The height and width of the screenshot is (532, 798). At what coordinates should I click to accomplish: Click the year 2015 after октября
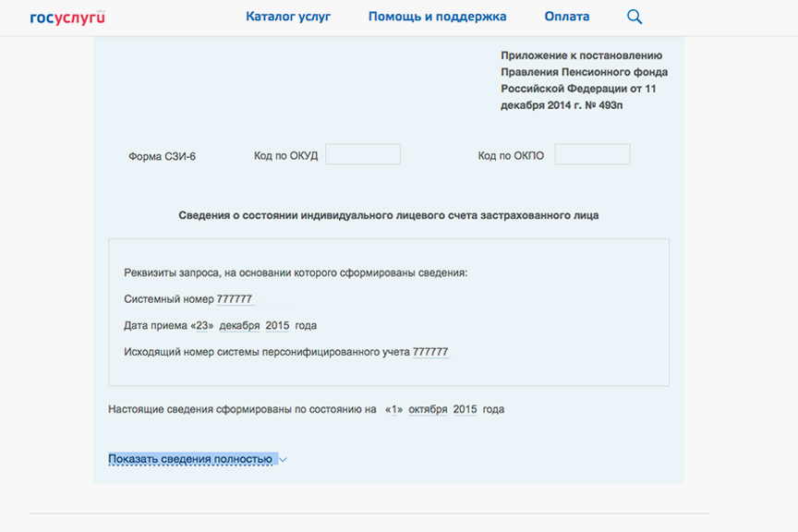pyautogui.click(x=465, y=409)
